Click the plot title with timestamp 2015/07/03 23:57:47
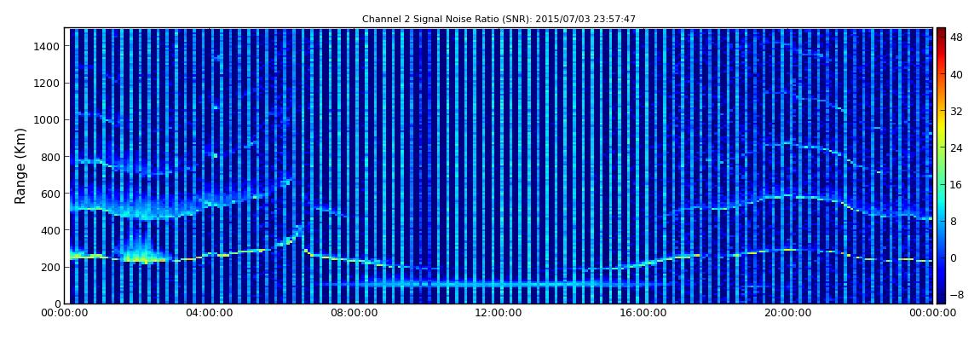Image resolution: width=980 pixels, height=347 pixels. (x=499, y=20)
